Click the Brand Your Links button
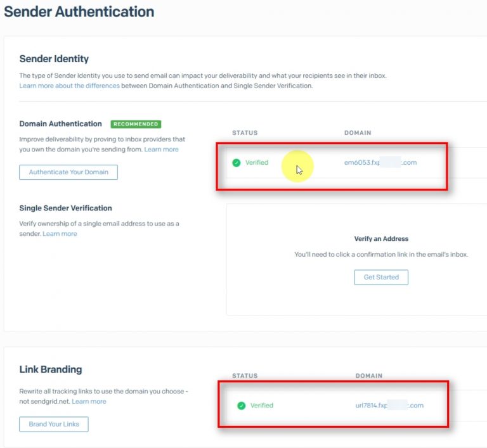 (x=54, y=424)
